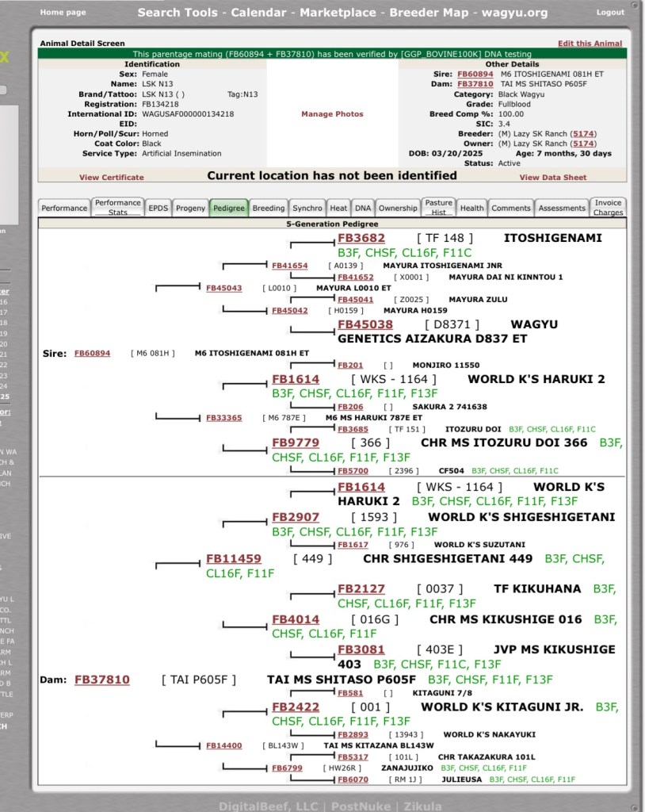The width and height of the screenshot is (645, 812).
Task: Switch to the EPDS tab
Action: pyautogui.click(x=158, y=208)
